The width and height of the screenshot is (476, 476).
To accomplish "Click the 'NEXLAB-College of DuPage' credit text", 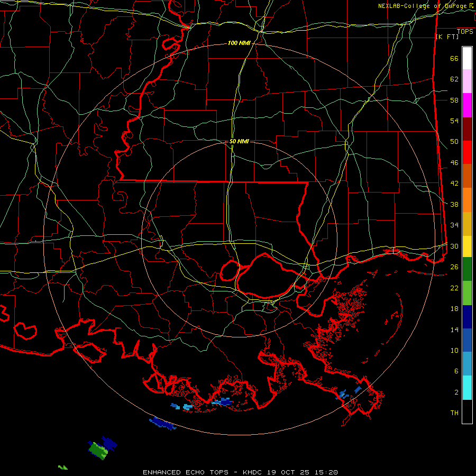I will (422, 6).
